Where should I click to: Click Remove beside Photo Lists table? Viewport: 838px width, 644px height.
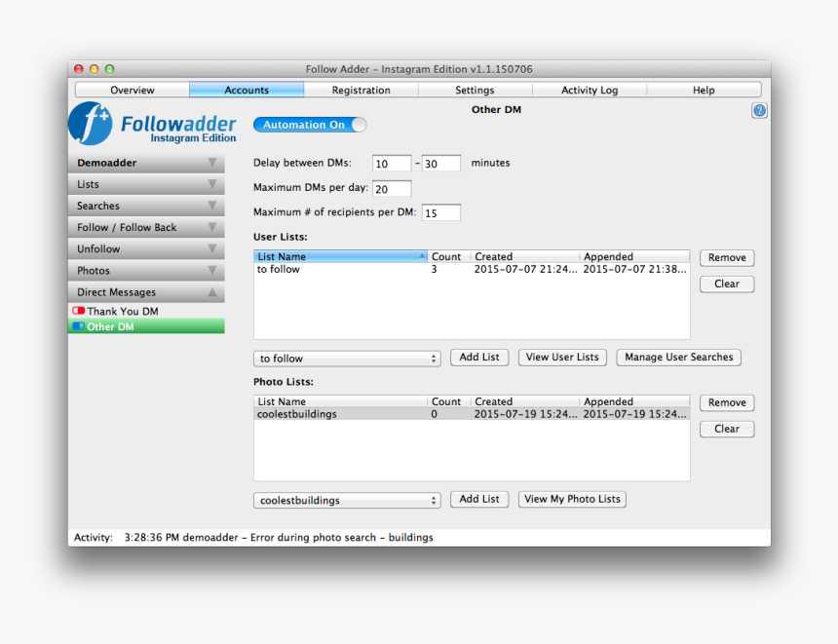coord(727,402)
